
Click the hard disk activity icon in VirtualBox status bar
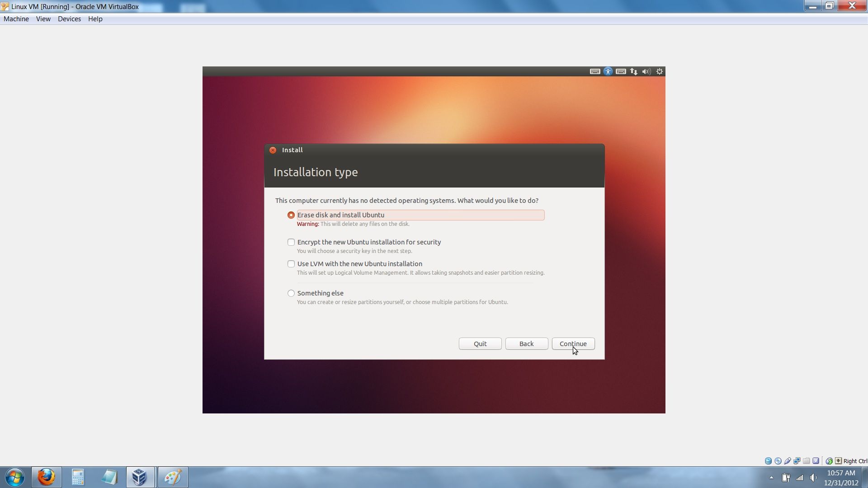pos(768,460)
